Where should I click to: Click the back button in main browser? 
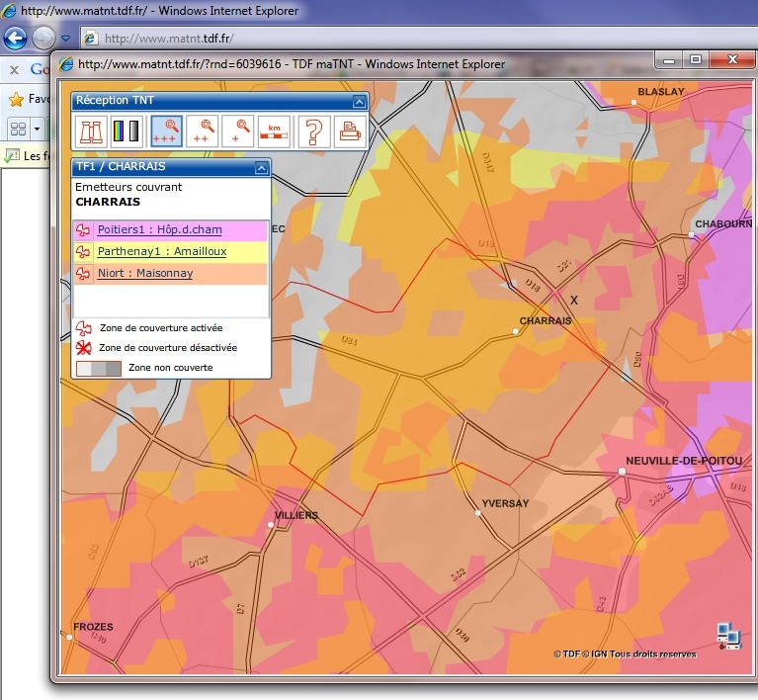click(15, 39)
